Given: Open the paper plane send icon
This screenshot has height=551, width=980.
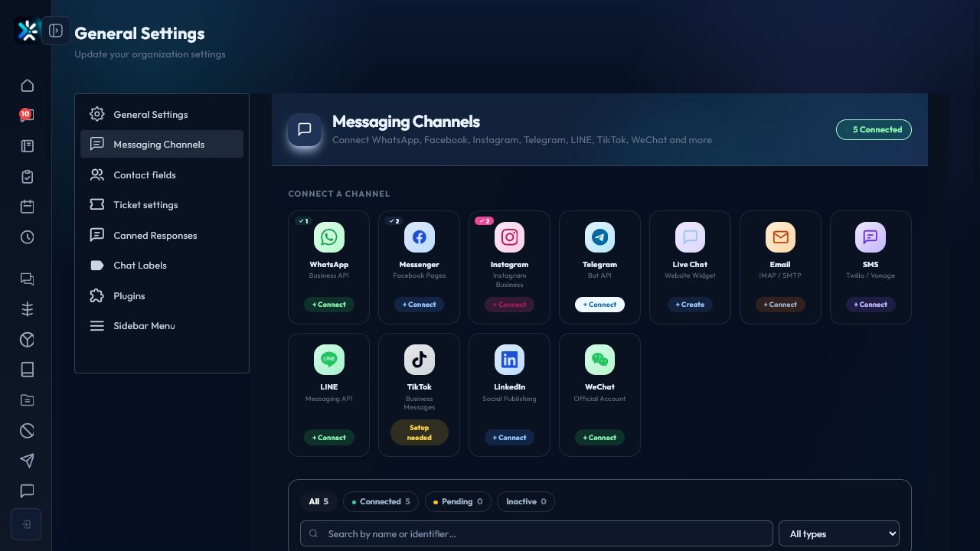Looking at the screenshot, I should pyautogui.click(x=28, y=461).
